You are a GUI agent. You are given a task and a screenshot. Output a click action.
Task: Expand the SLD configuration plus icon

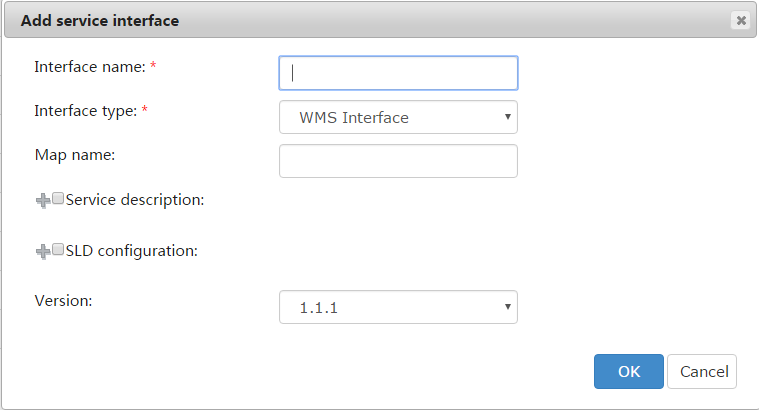(x=42, y=251)
